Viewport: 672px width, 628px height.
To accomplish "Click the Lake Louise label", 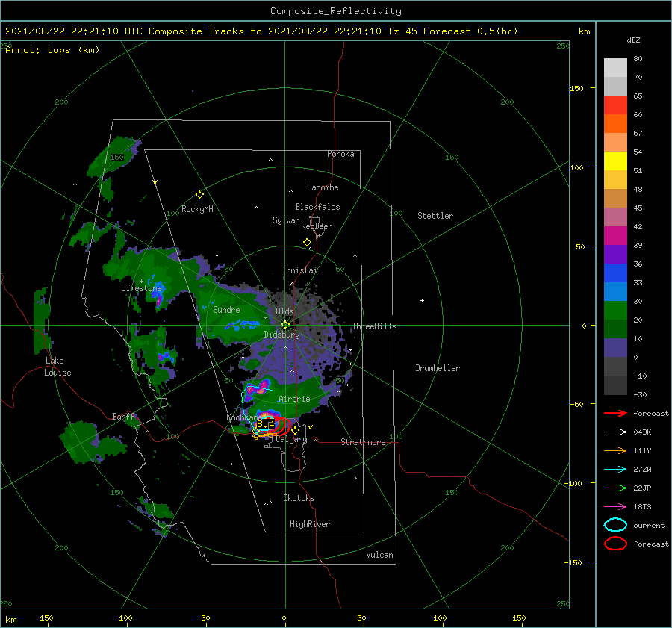I will pyautogui.click(x=57, y=367).
